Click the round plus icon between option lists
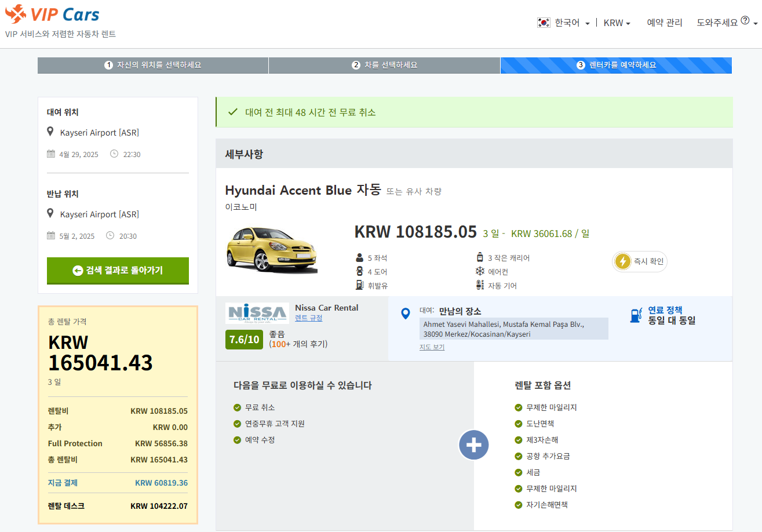 (x=474, y=446)
